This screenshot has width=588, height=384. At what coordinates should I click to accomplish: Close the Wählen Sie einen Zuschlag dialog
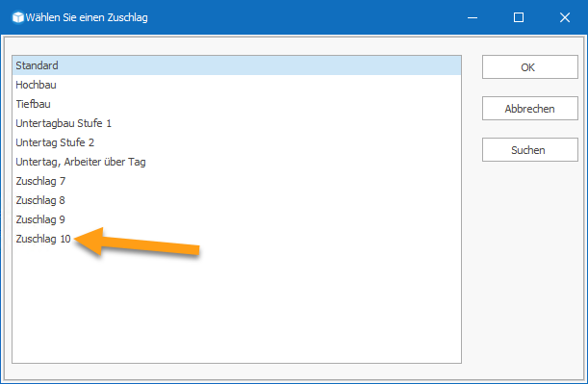coord(565,17)
